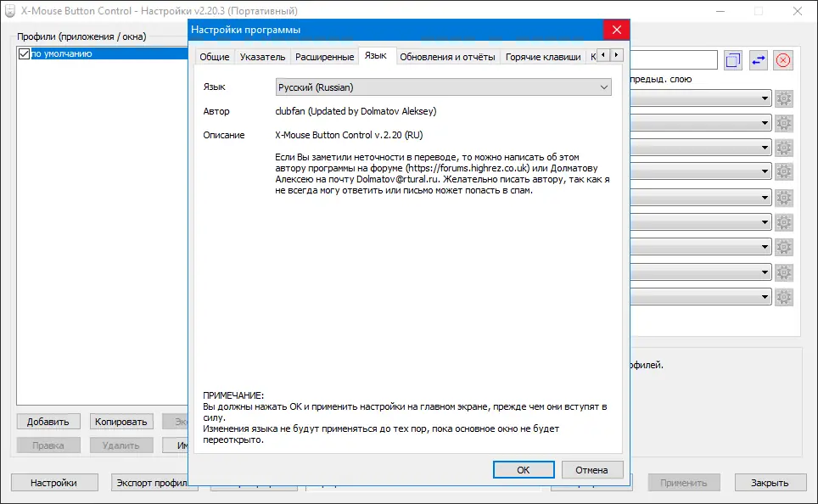Switch to the Общие tab
This screenshot has height=504, width=818.
tap(215, 57)
